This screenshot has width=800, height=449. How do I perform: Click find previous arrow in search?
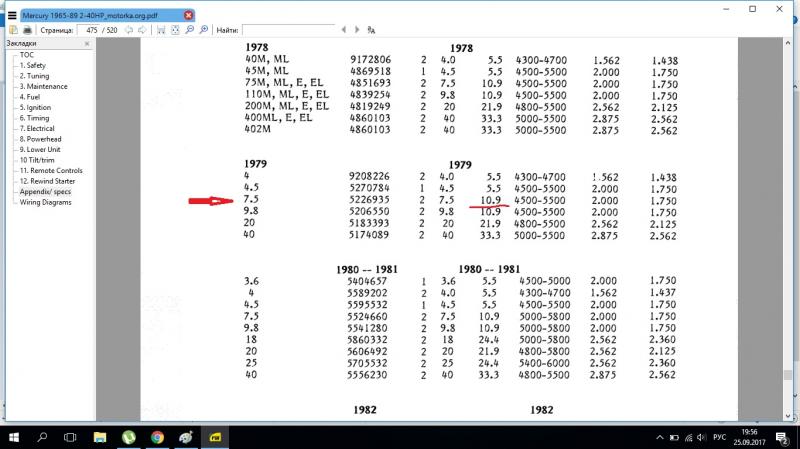point(345,30)
